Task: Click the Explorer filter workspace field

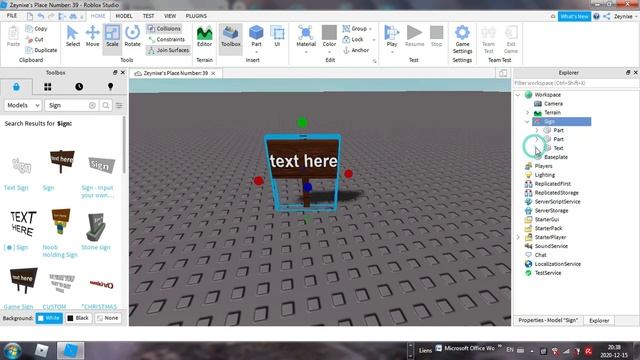Action: 576,83
